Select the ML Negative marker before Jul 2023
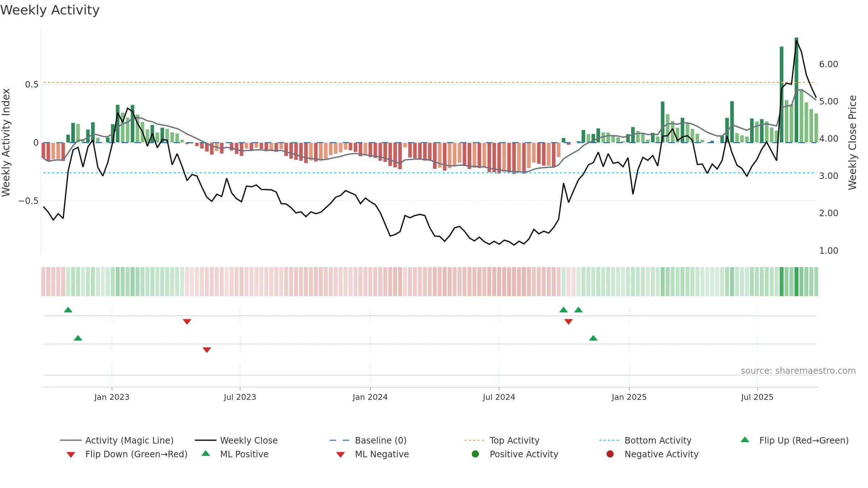868x488 pixels. click(x=207, y=350)
